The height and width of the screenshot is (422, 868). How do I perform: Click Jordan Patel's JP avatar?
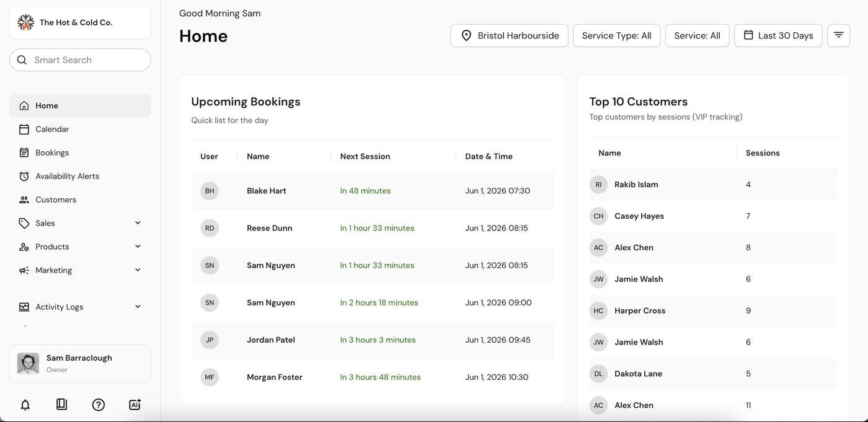[x=210, y=340]
